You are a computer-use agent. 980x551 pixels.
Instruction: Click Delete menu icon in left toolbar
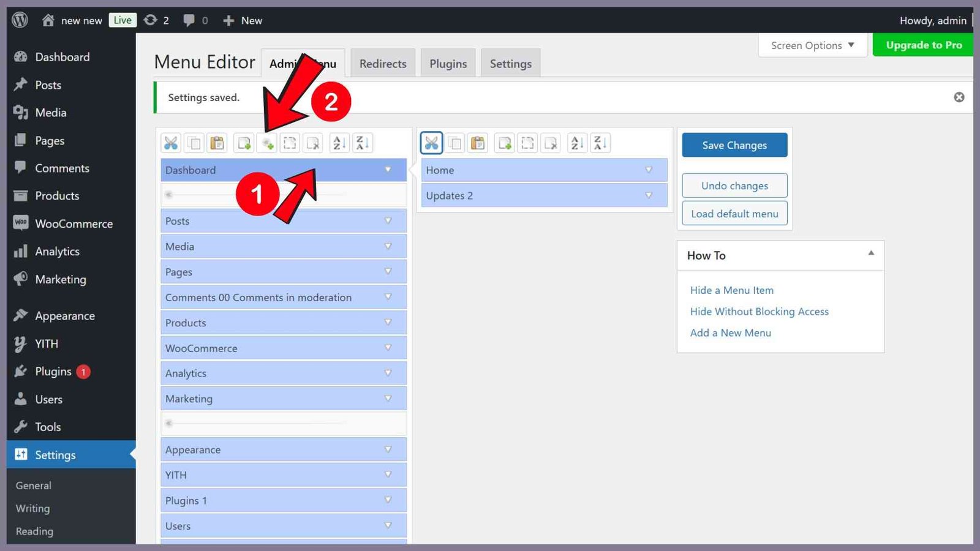313,143
